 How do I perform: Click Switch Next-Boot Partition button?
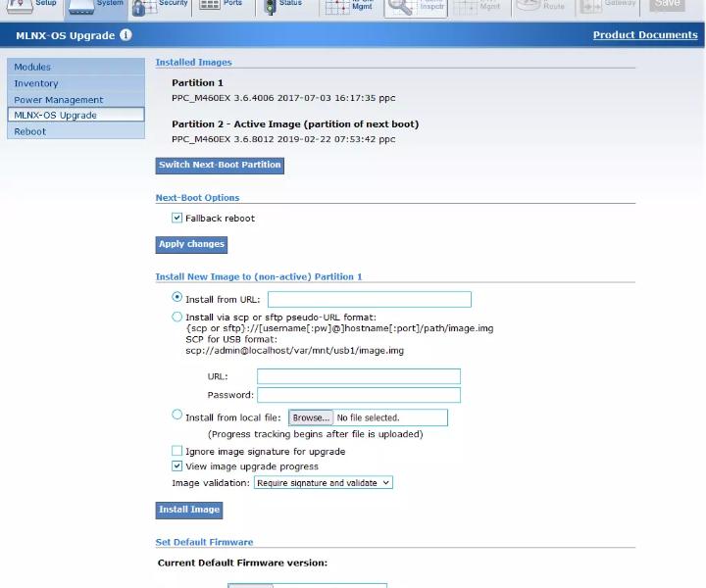point(220,165)
